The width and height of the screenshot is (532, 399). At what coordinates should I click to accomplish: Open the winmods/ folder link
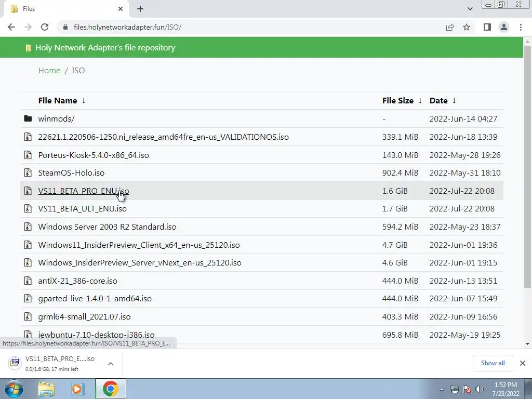(x=56, y=119)
